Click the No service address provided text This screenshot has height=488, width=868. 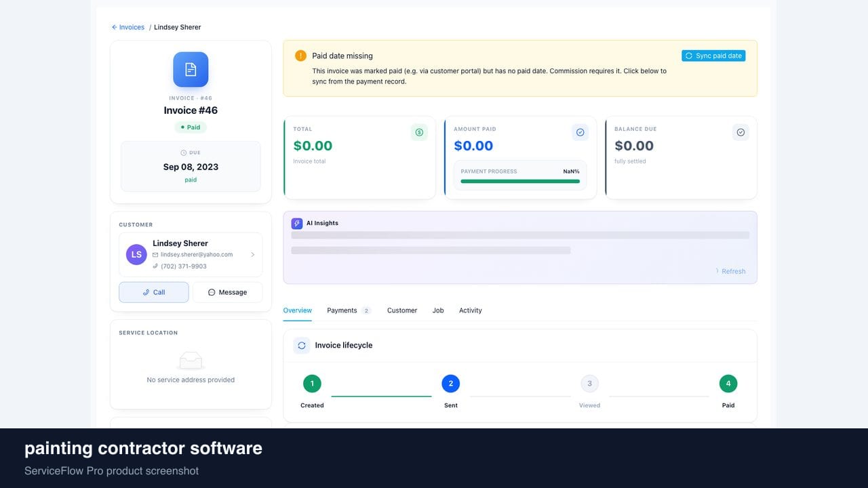[x=191, y=380]
